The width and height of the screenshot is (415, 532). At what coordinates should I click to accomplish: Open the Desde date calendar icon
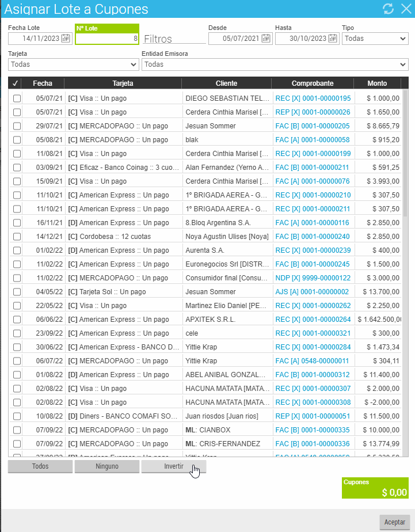266,39
